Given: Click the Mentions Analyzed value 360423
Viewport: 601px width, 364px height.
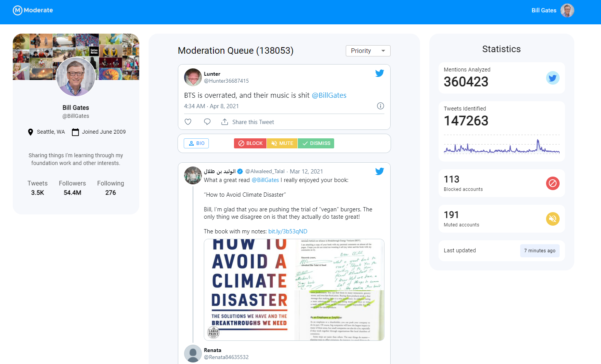Looking at the screenshot, I should 466,82.
